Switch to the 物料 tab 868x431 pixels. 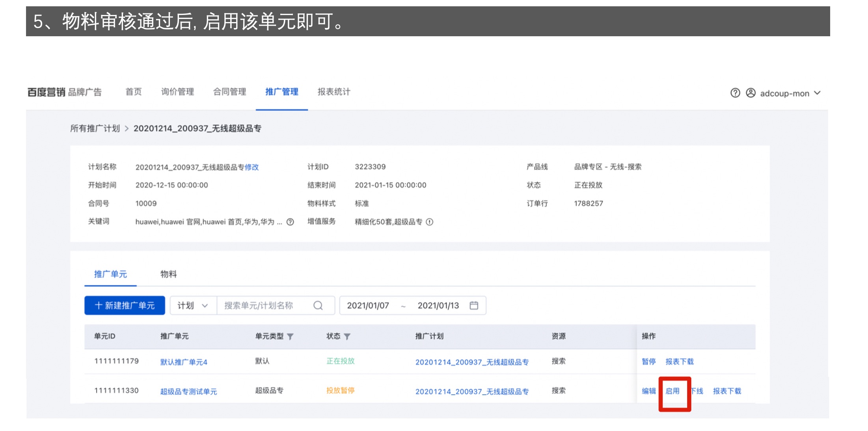pos(168,274)
